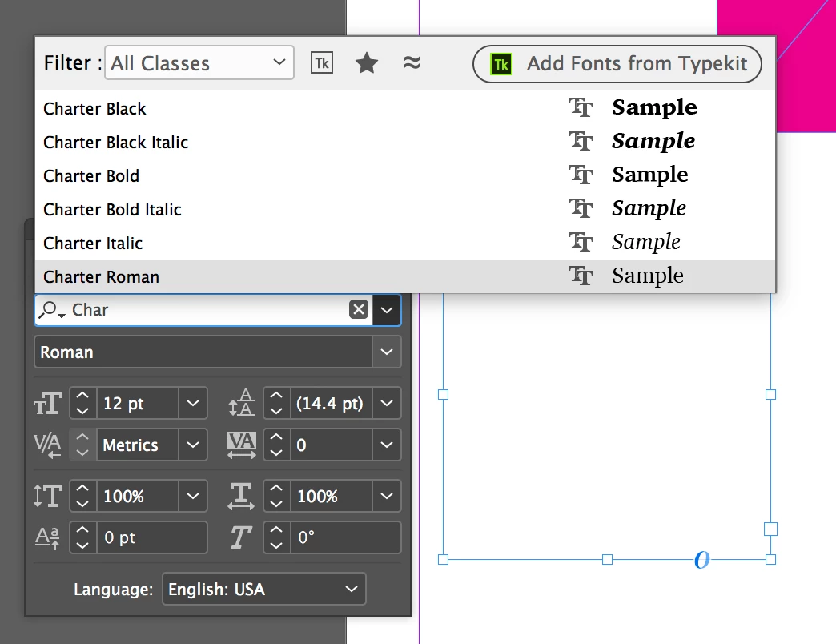Toggle the Typekit fonts filter icon
Viewport: 836px width, 644px height.
point(321,63)
